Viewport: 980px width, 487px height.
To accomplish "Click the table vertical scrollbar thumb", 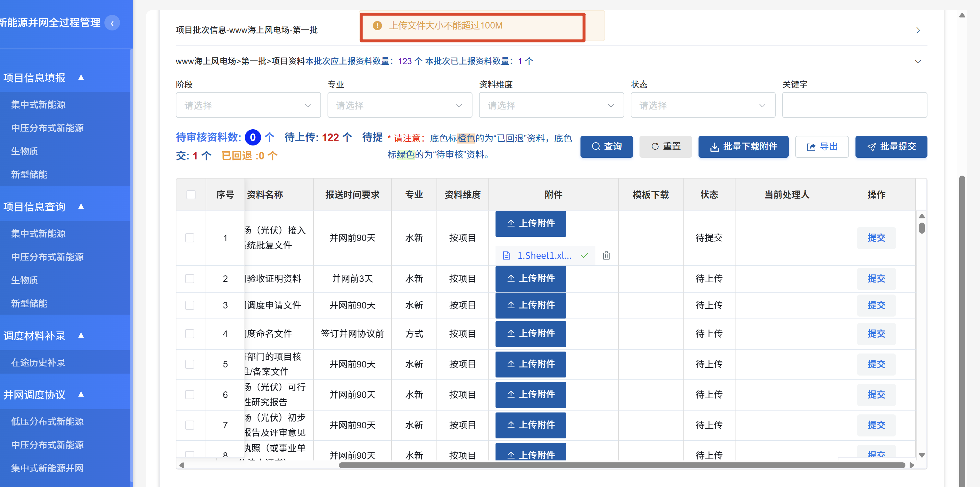I will (921, 228).
